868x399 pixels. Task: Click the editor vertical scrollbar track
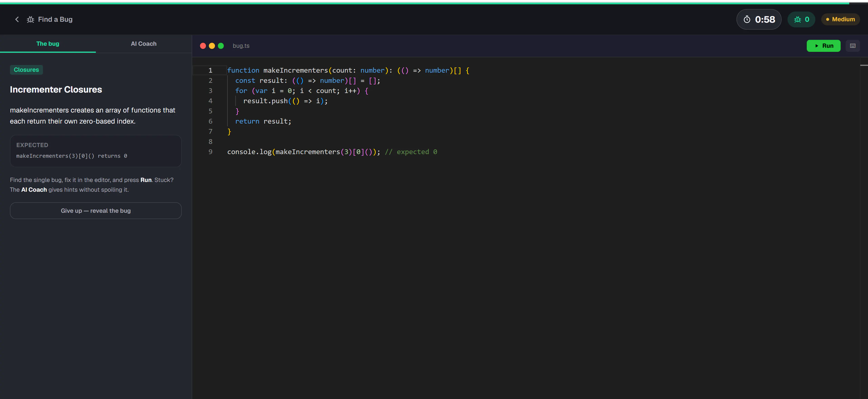(864, 228)
